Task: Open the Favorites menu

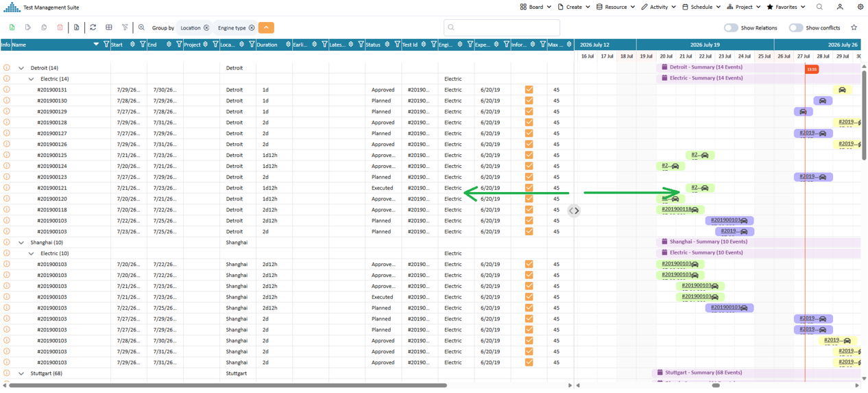Action: [x=786, y=7]
